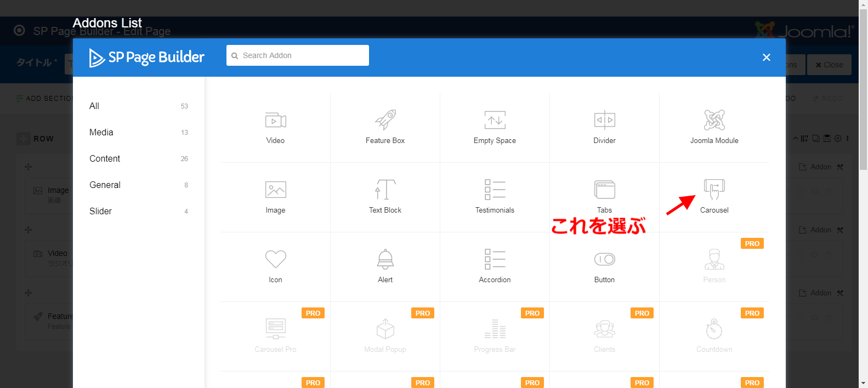868x388 pixels.
Task: Click the SP Page Builder logo
Action: 146,57
